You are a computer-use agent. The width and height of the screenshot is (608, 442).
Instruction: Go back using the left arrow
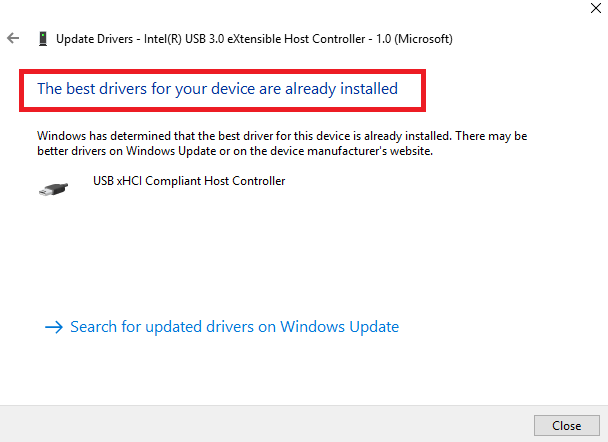tap(13, 38)
